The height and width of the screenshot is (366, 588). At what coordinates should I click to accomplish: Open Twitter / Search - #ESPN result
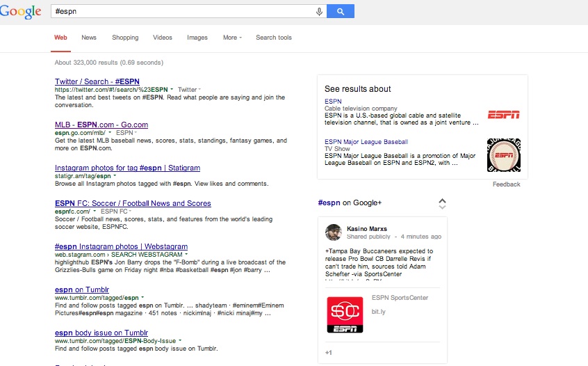(x=97, y=81)
